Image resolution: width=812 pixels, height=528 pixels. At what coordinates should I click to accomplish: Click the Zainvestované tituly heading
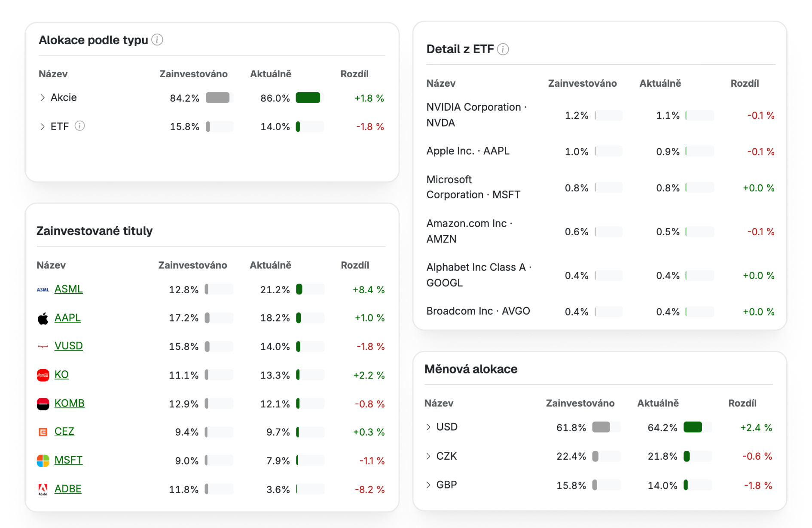coord(95,231)
